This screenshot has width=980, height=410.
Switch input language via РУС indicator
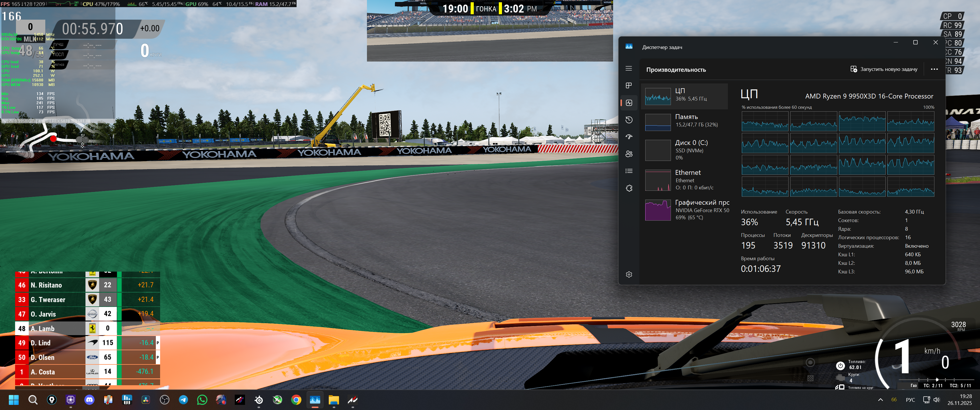click(910, 400)
